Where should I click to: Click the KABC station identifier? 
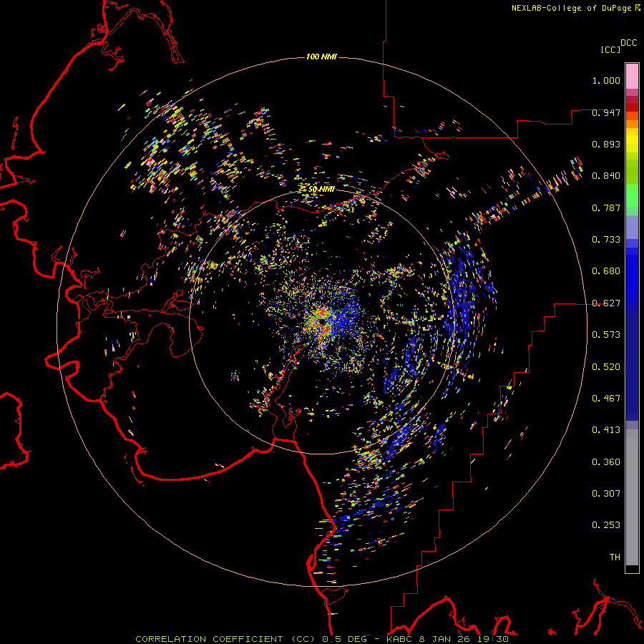pyautogui.click(x=399, y=639)
